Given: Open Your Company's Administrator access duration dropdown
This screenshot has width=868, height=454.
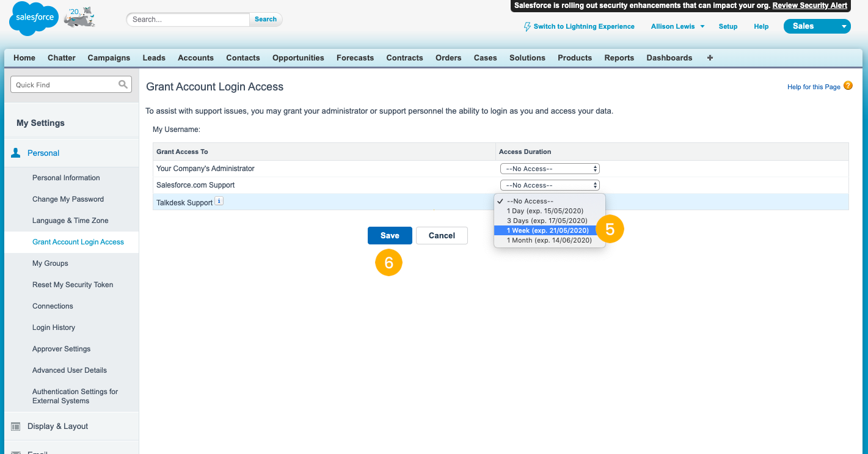Looking at the screenshot, I should 550,169.
